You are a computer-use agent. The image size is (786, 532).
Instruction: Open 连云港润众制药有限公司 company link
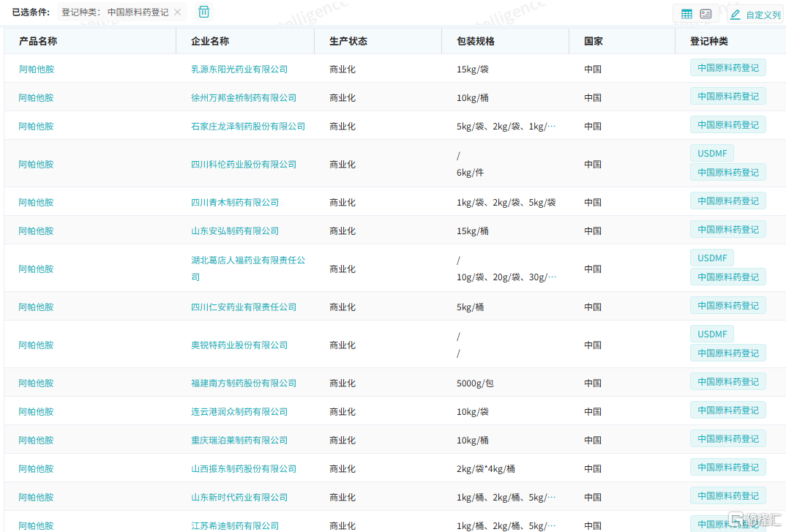[x=239, y=412]
